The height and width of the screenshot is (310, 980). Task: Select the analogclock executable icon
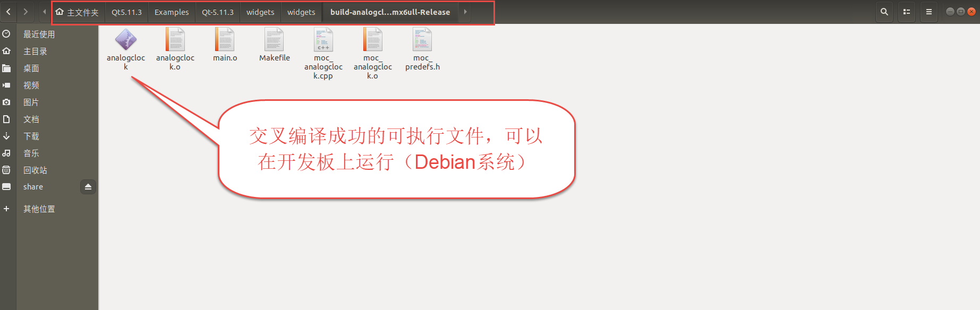126,40
